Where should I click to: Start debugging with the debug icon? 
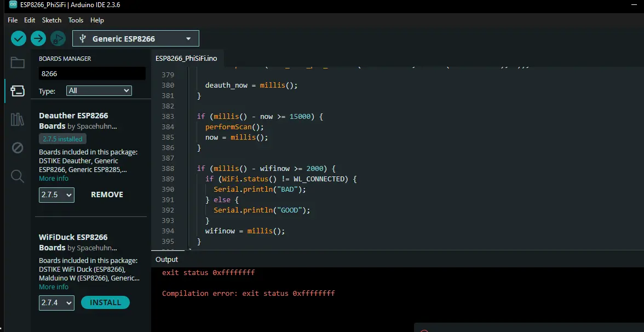(58, 38)
